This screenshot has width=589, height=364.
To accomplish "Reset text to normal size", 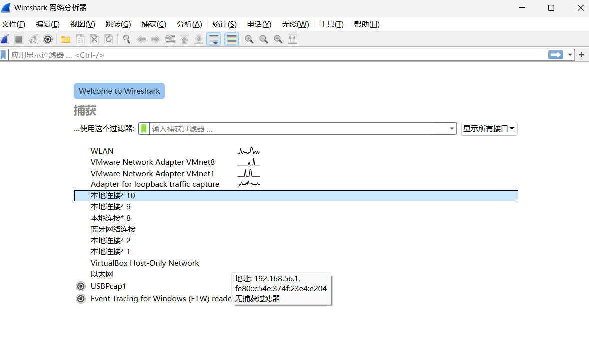I will [278, 39].
